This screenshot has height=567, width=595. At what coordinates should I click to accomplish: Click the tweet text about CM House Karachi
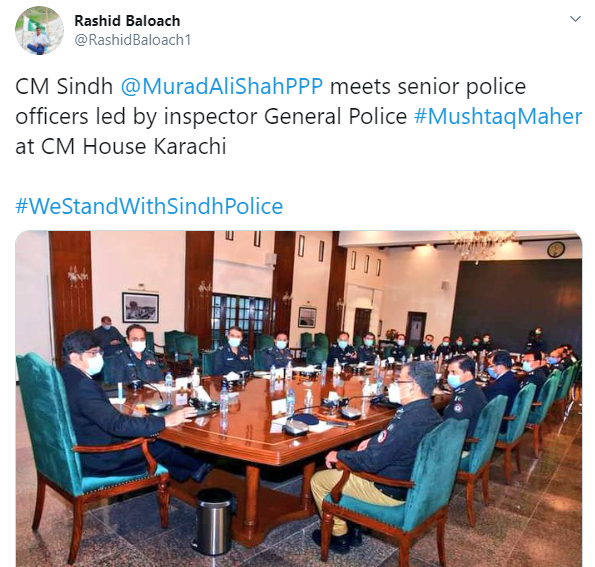click(121, 146)
